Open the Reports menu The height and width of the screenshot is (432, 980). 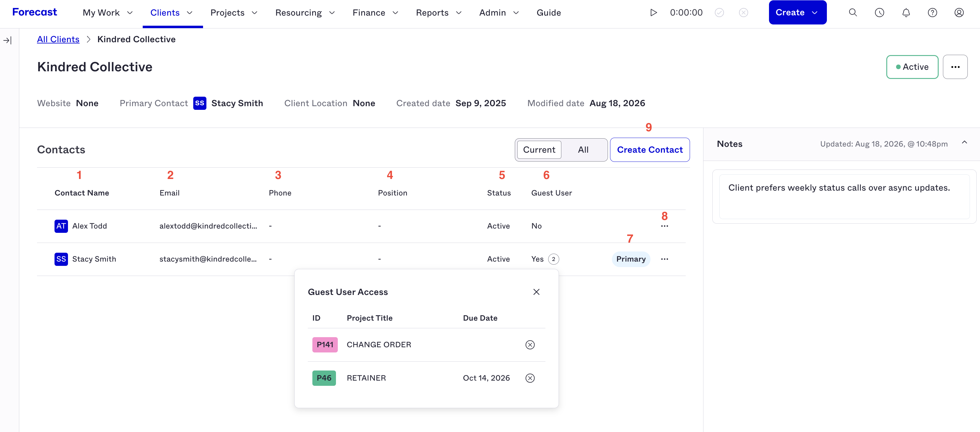(x=439, y=13)
